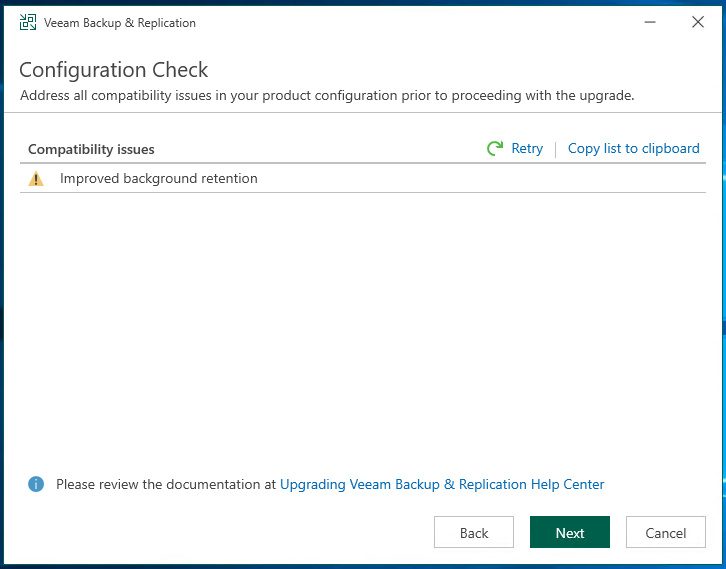
Task: Click the Veeam Backup & Replication title text
Action: pyautogui.click(x=120, y=23)
